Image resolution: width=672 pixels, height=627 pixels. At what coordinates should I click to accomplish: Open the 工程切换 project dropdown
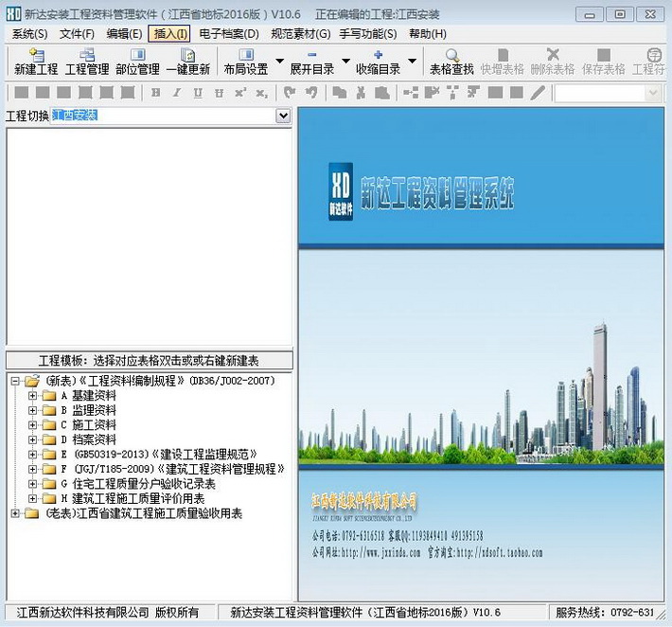(x=282, y=116)
